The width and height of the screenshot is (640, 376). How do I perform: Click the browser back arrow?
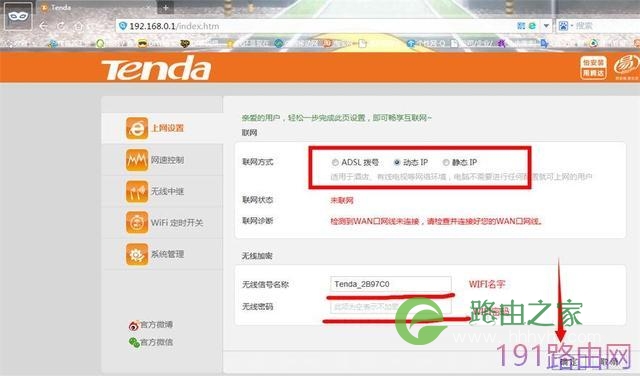pos(43,26)
